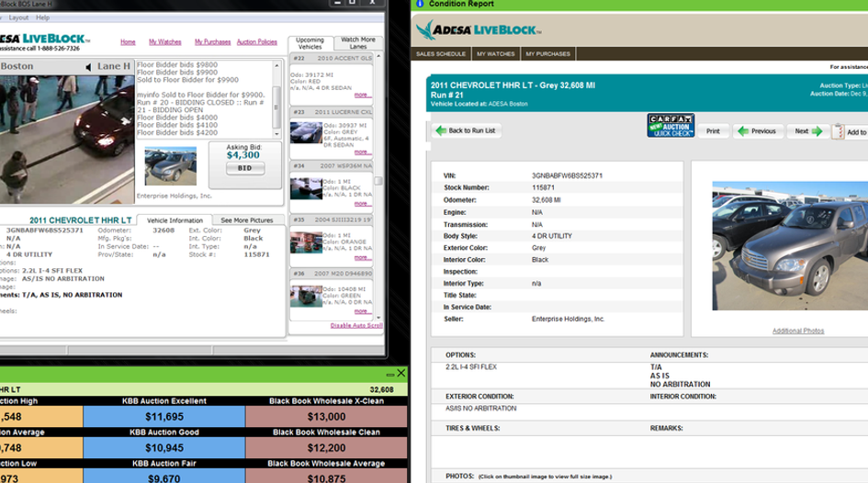The height and width of the screenshot is (483, 868).
Task: Click the Back to Run List arrow button
Action: click(x=466, y=131)
